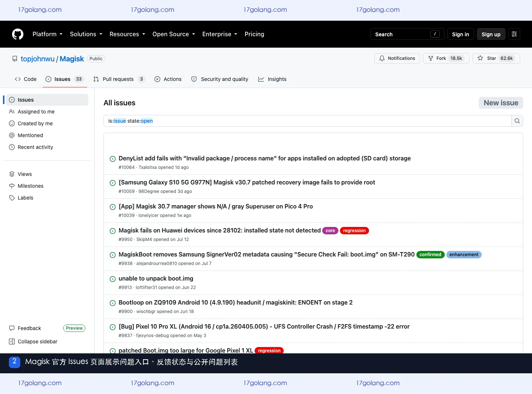Click the Feedback sidebar item
This screenshot has height=394, width=532.
pyautogui.click(x=30, y=328)
